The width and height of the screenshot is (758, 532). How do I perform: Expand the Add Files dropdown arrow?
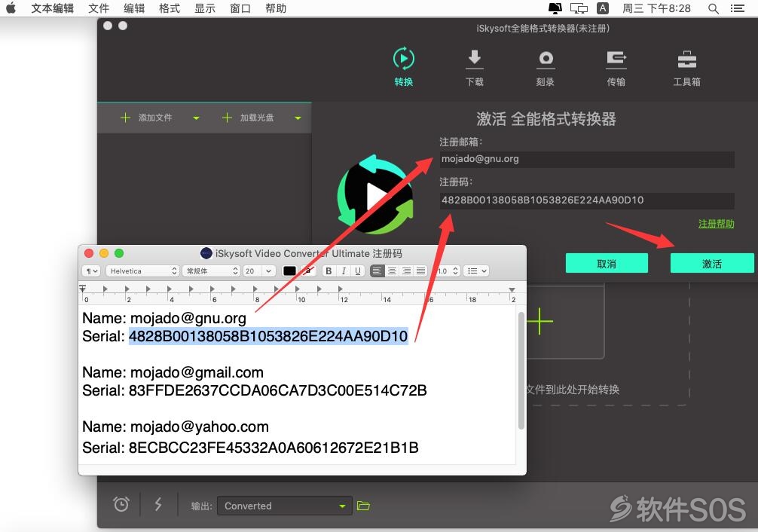click(196, 118)
